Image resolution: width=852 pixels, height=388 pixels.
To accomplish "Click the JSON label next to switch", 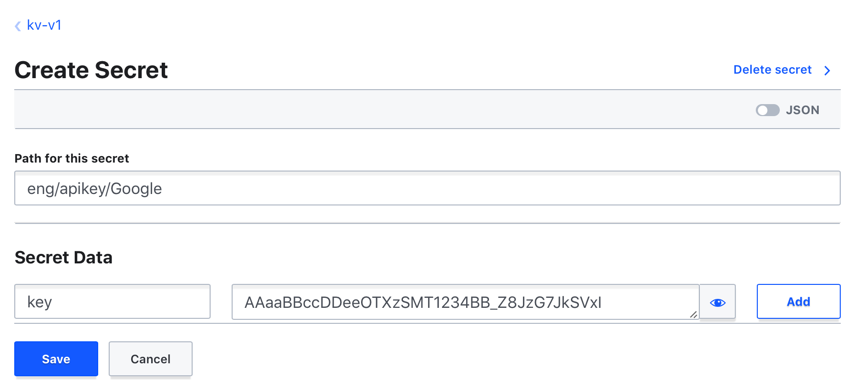I will pos(803,110).
